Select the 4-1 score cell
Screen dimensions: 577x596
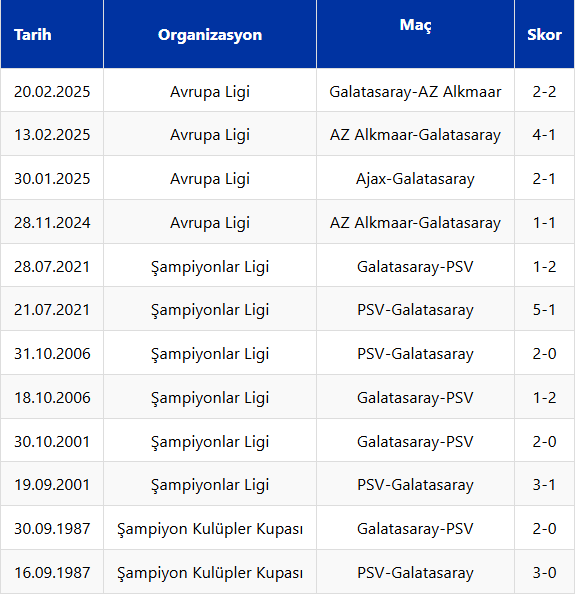point(544,134)
